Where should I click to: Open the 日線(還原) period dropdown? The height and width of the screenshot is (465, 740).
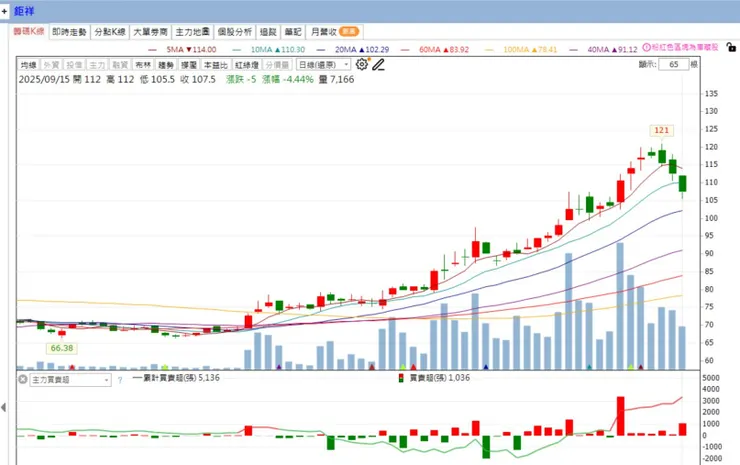323,65
